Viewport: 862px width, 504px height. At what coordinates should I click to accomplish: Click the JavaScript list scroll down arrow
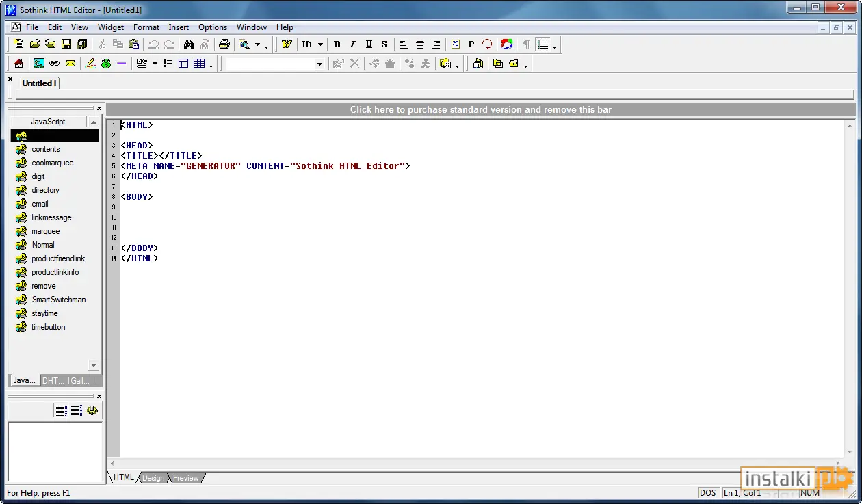pyautogui.click(x=94, y=366)
